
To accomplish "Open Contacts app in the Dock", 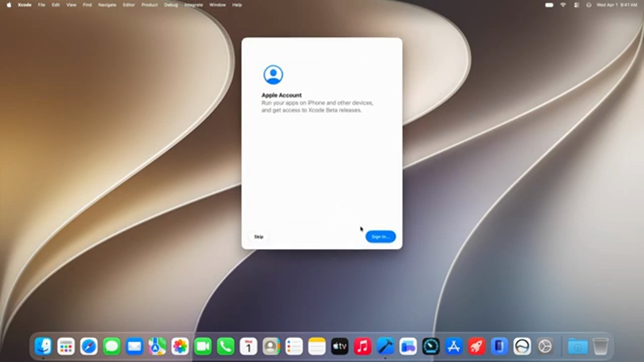I will point(271,346).
